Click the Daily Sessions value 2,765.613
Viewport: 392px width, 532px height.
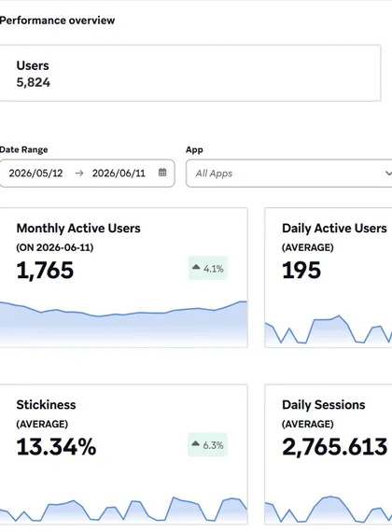click(335, 447)
